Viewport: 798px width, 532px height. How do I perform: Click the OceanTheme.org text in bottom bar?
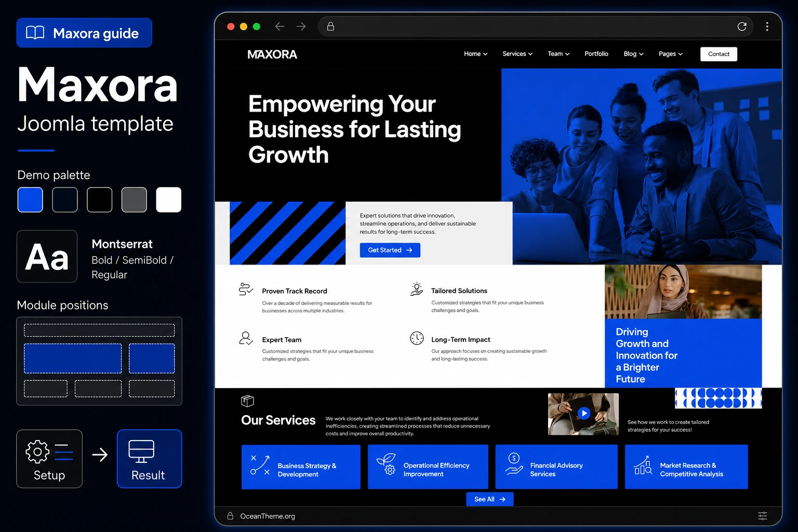tap(268, 516)
